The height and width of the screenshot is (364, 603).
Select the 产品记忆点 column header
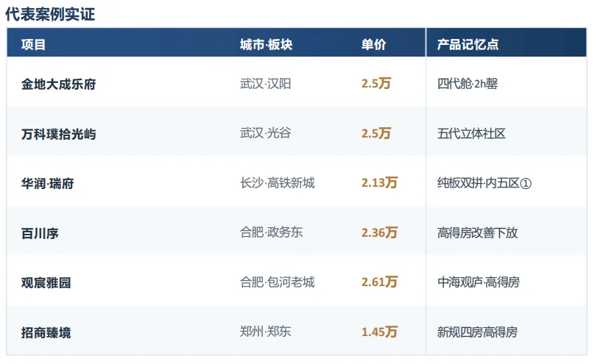coord(468,45)
